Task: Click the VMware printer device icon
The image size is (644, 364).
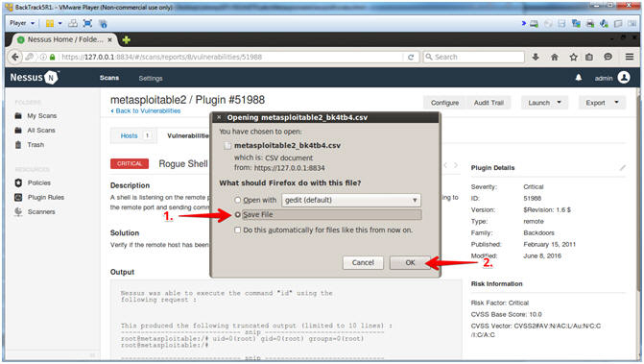Action: [590, 23]
